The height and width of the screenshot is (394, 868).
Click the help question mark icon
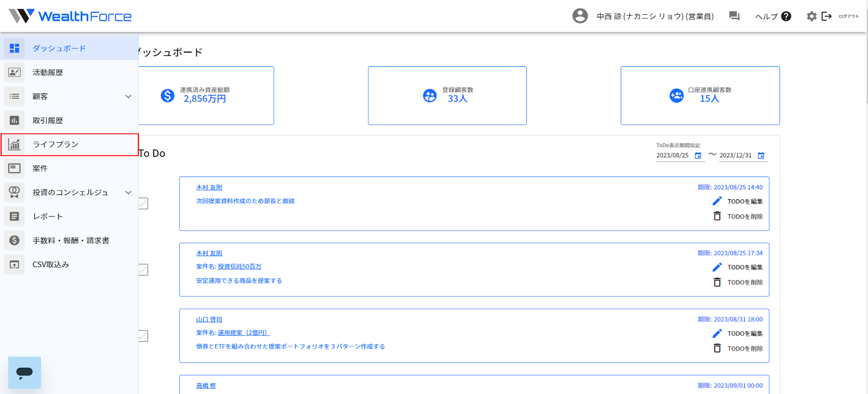(786, 16)
